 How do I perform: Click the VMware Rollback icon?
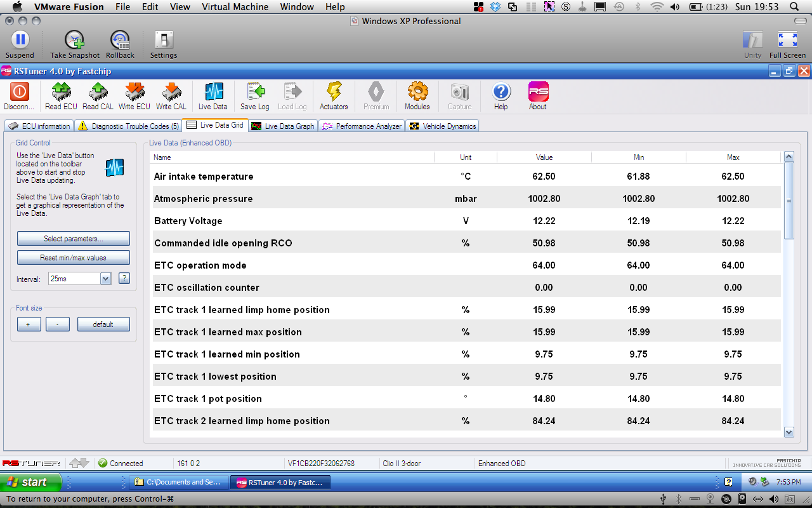[120, 39]
